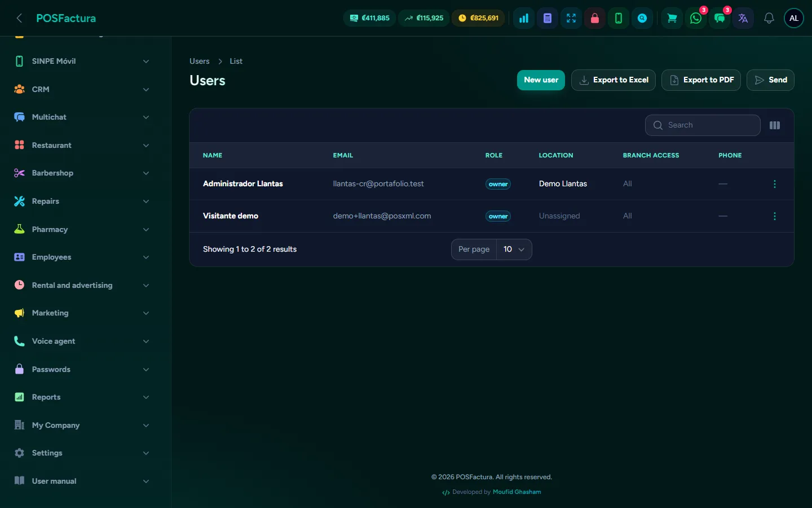Click the red padlock icon
Image resolution: width=812 pixels, height=508 pixels.
pyautogui.click(x=595, y=18)
